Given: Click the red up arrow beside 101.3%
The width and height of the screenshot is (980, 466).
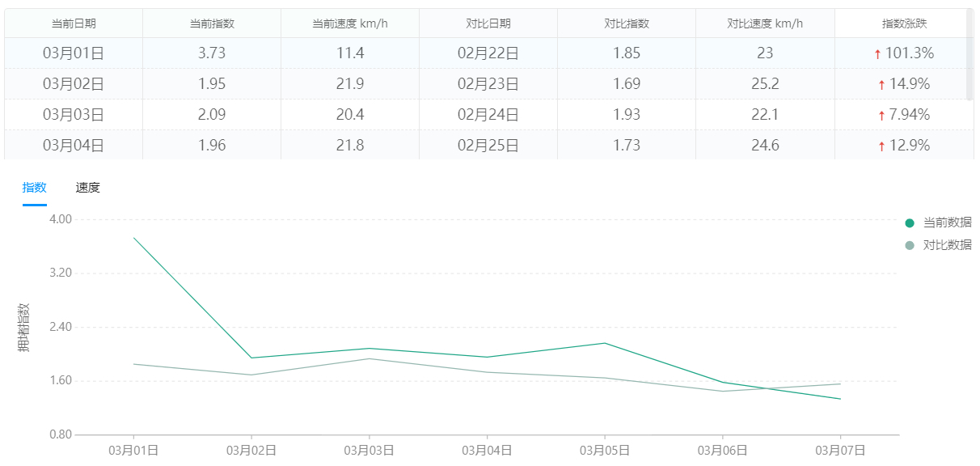Looking at the screenshot, I should pos(877,54).
